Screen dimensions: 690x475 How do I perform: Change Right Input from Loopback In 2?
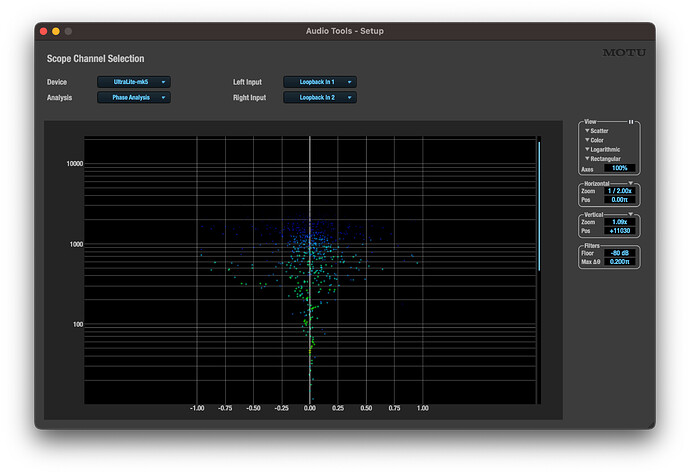pos(320,98)
